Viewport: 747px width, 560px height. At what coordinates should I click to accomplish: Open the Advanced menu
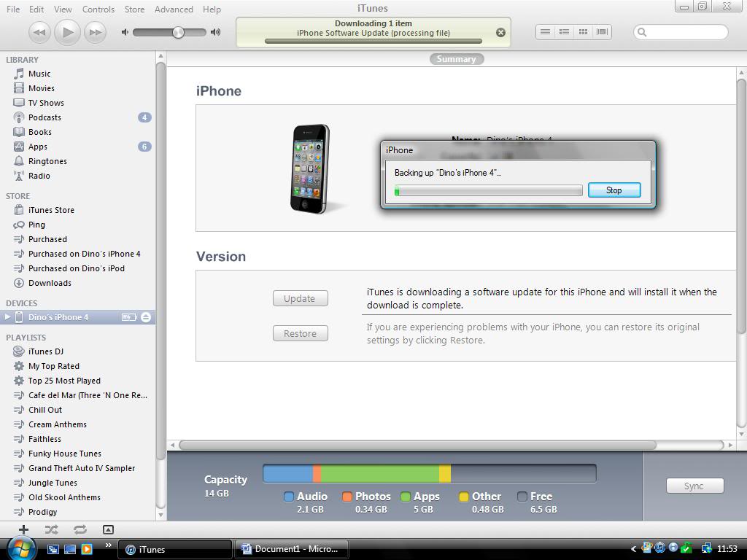(174, 9)
